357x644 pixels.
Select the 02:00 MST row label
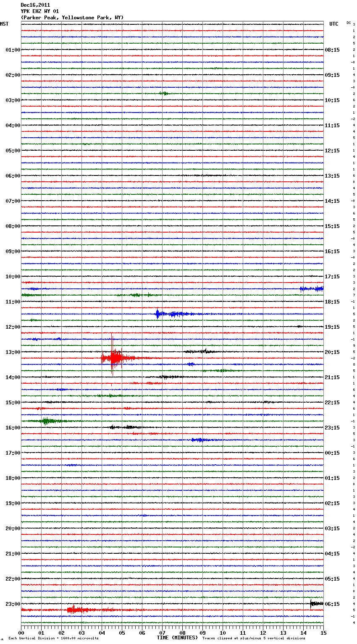click(x=13, y=75)
